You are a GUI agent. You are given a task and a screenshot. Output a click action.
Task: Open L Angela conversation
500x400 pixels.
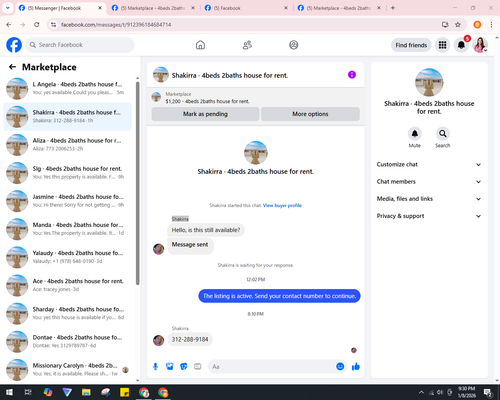click(x=67, y=88)
